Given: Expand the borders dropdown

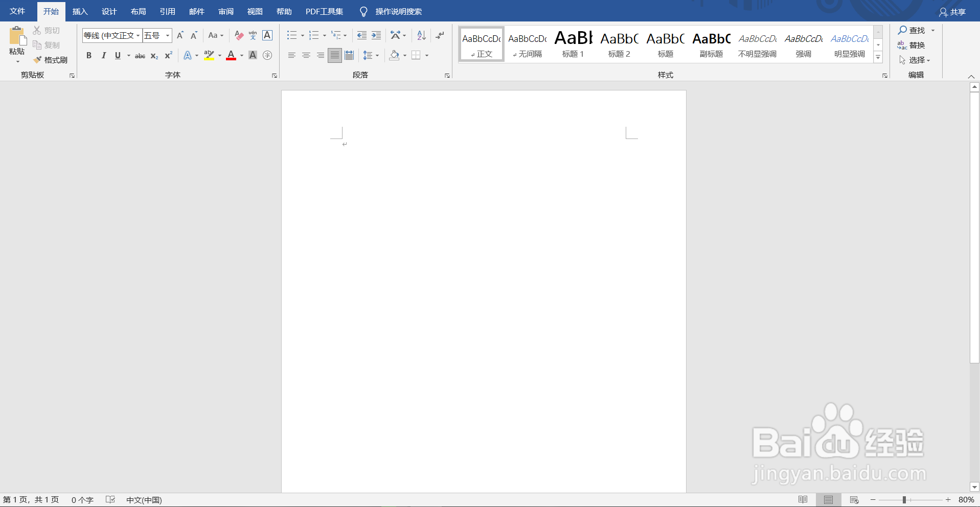Looking at the screenshot, I should pyautogui.click(x=427, y=56).
